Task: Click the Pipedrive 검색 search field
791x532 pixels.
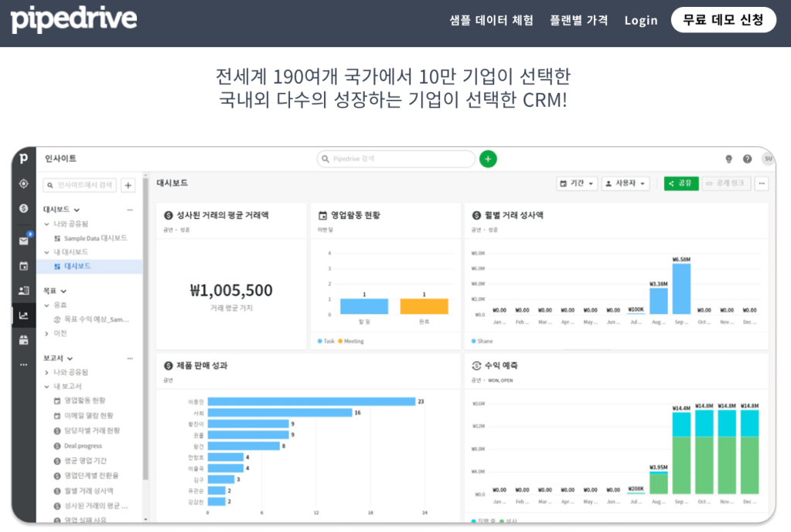Action: pos(396,159)
